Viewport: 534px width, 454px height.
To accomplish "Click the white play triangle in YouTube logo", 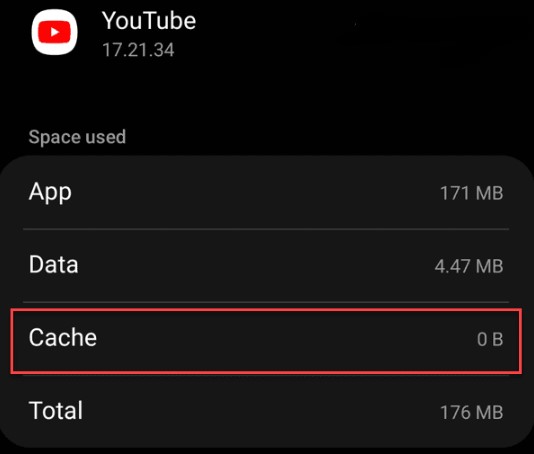I will tap(55, 32).
